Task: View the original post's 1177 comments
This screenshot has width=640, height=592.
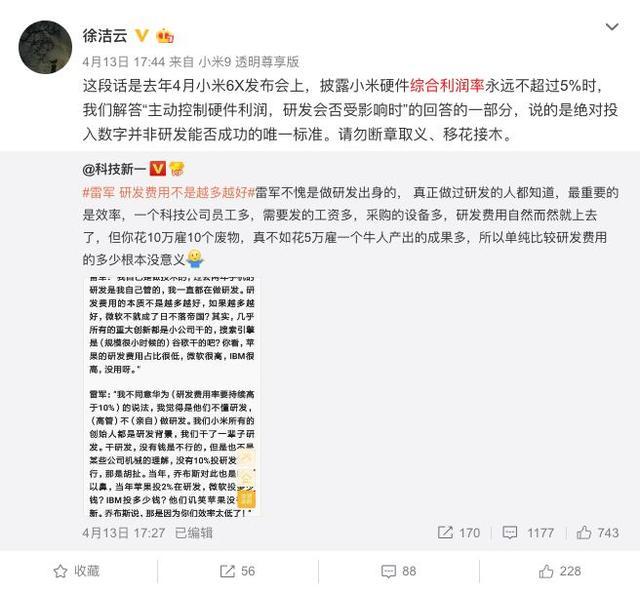Action: [x=528, y=532]
